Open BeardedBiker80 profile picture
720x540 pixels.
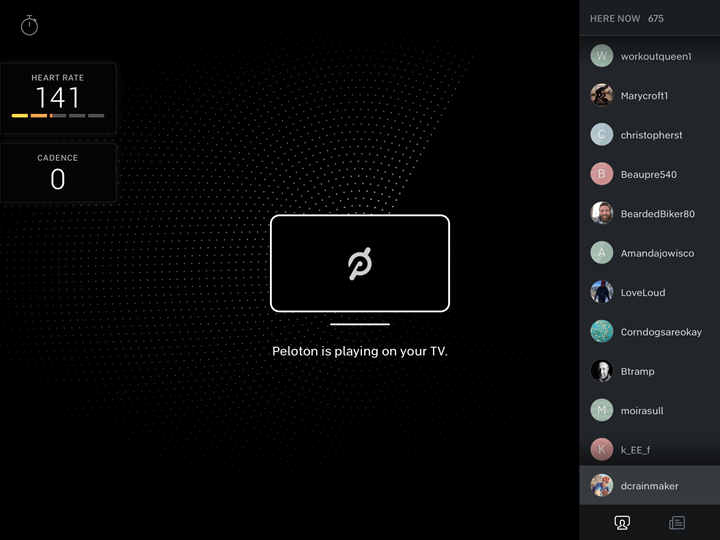tap(602, 213)
